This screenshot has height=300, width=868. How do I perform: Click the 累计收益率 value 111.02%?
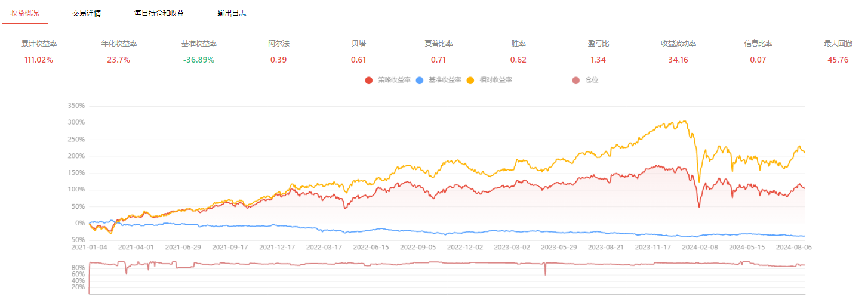(x=39, y=60)
